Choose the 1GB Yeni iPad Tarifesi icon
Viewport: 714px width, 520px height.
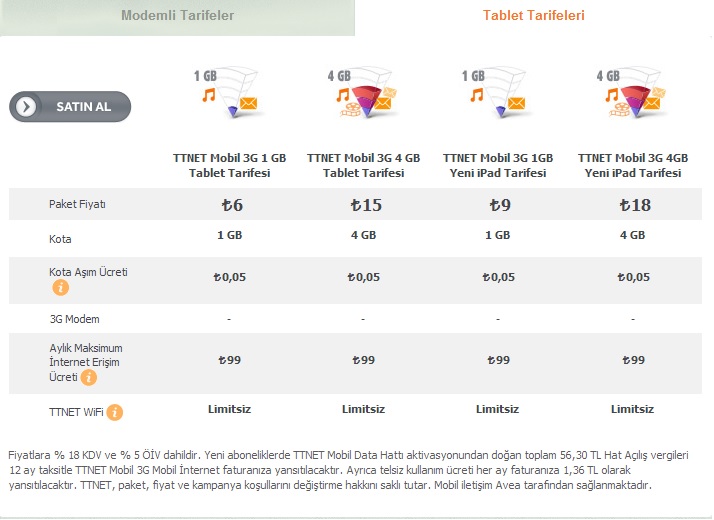pyautogui.click(x=496, y=92)
